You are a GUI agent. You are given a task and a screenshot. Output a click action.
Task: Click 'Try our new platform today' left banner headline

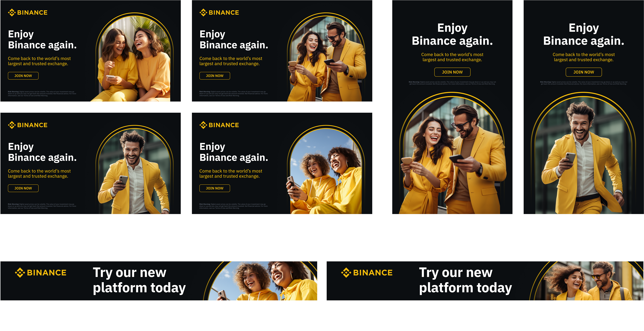click(x=139, y=280)
